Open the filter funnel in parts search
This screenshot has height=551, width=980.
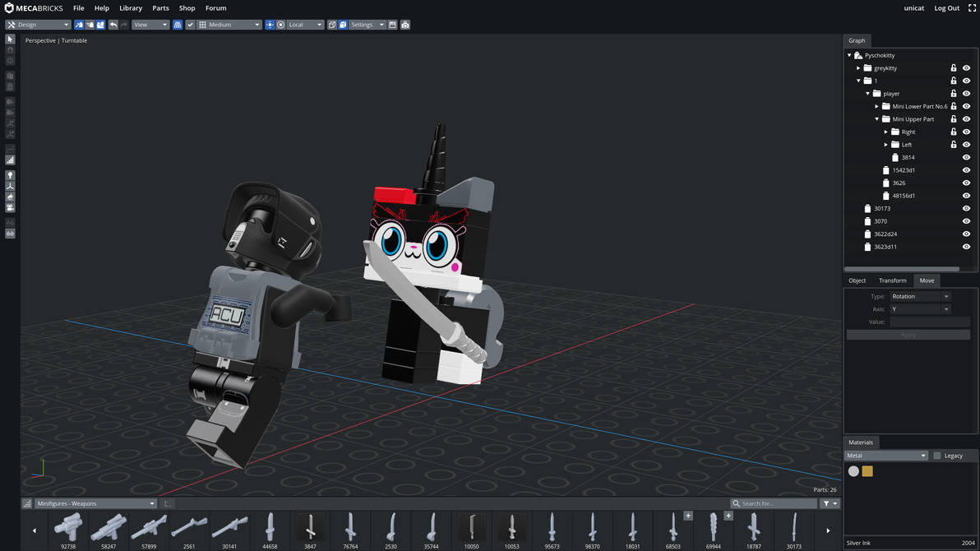coord(830,503)
